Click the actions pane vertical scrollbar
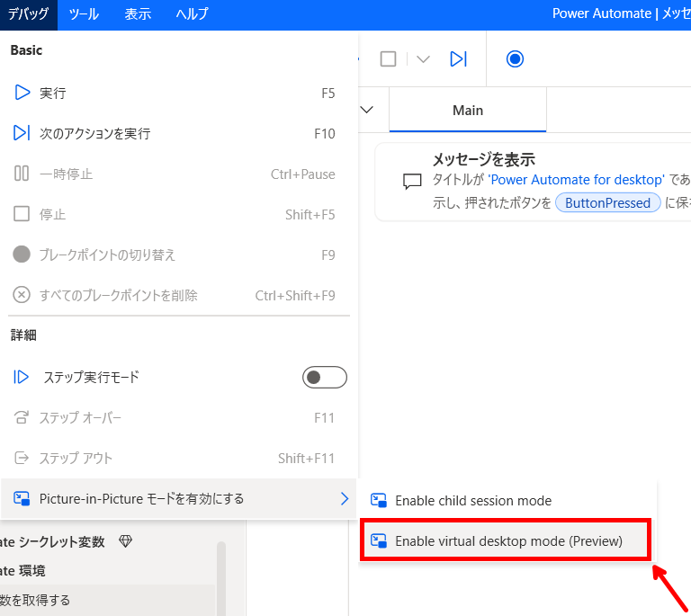The image size is (691, 616). pos(221,576)
